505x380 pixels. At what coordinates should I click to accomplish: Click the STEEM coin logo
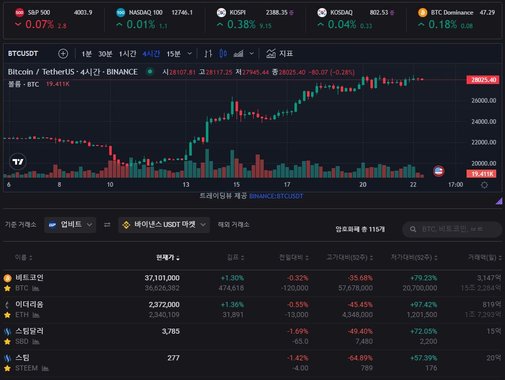click(7, 358)
